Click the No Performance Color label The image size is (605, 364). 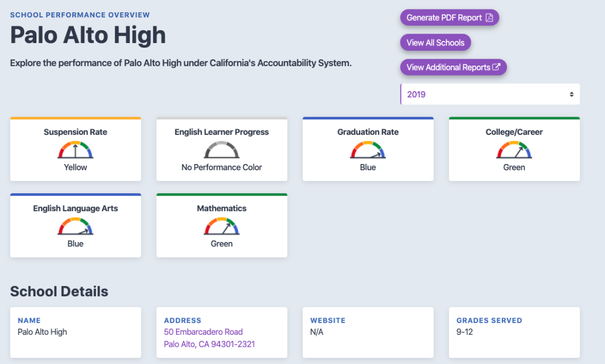pyautogui.click(x=222, y=167)
